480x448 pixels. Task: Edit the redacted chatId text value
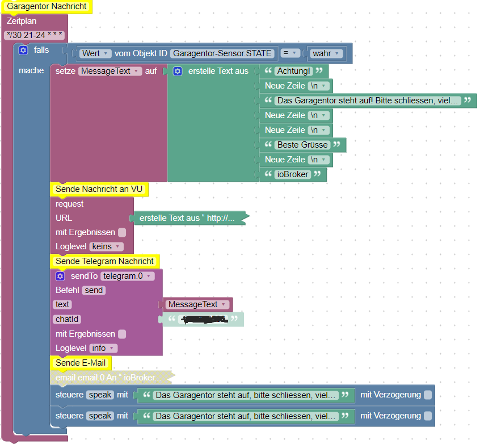click(204, 320)
